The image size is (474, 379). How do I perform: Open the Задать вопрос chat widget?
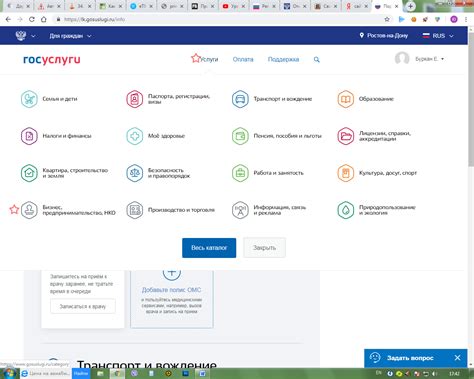point(410,358)
